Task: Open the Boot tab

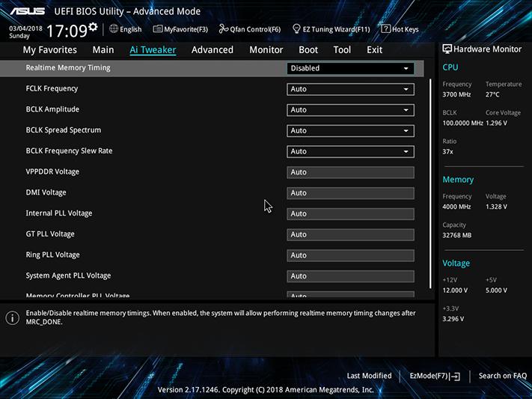Action: coord(308,50)
